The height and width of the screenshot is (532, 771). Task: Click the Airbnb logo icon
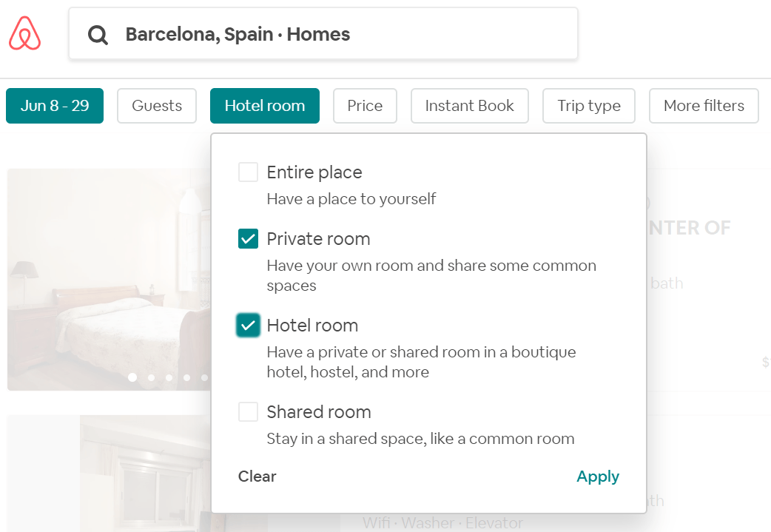click(x=25, y=34)
